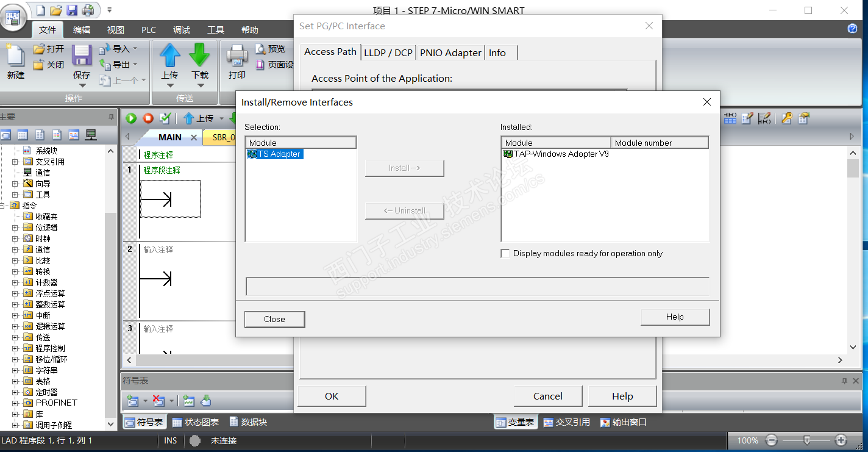This screenshot has height=452, width=868.
Task: Click the quick-access save diskette icon
Action: 72,10
